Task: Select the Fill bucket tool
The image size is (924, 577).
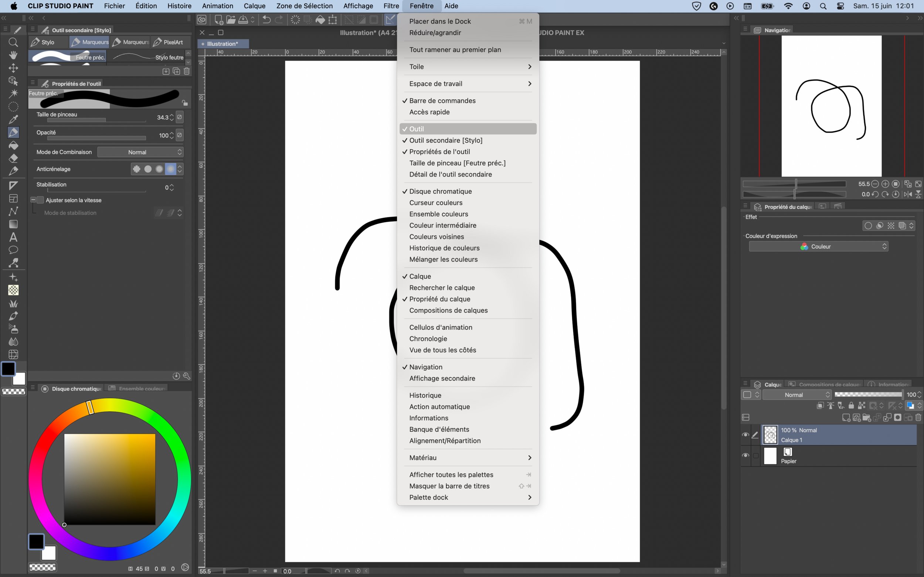Action: (x=13, y=146)
